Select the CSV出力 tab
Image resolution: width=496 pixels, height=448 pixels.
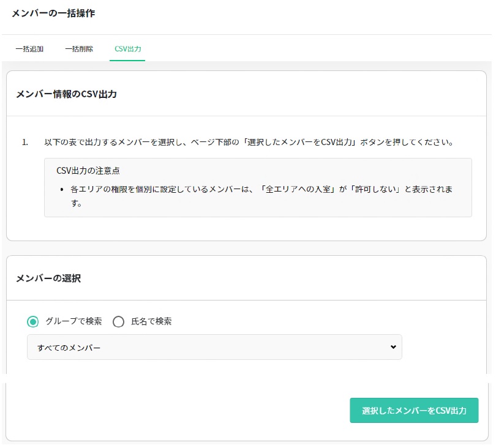[x=127, y=49]
